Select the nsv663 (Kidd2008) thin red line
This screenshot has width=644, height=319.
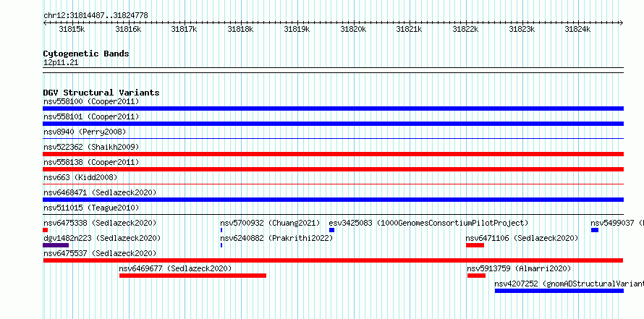333,184
